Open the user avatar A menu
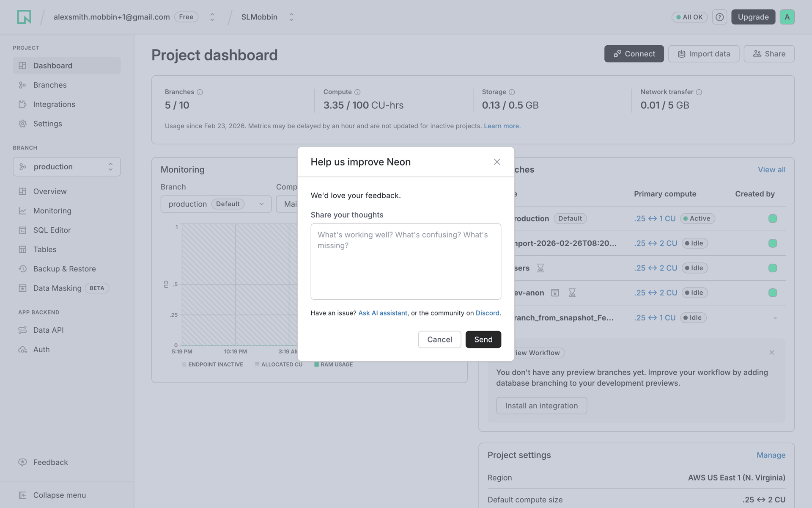This screenshot has height=508, width=812. pos(787,17)
